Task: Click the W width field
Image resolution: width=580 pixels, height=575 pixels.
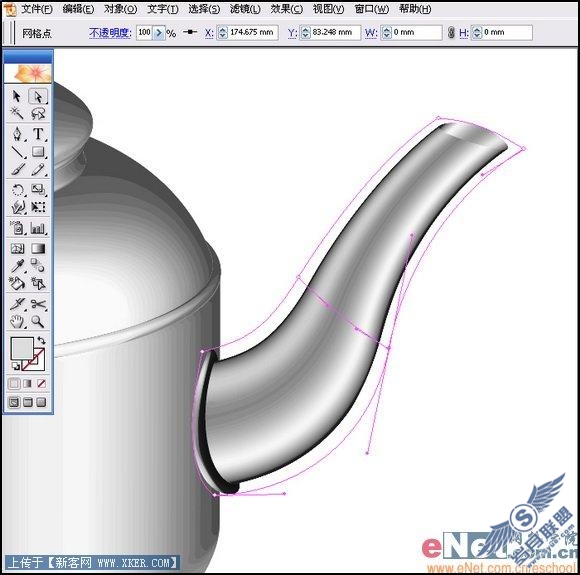Action: tap(417, 33)
